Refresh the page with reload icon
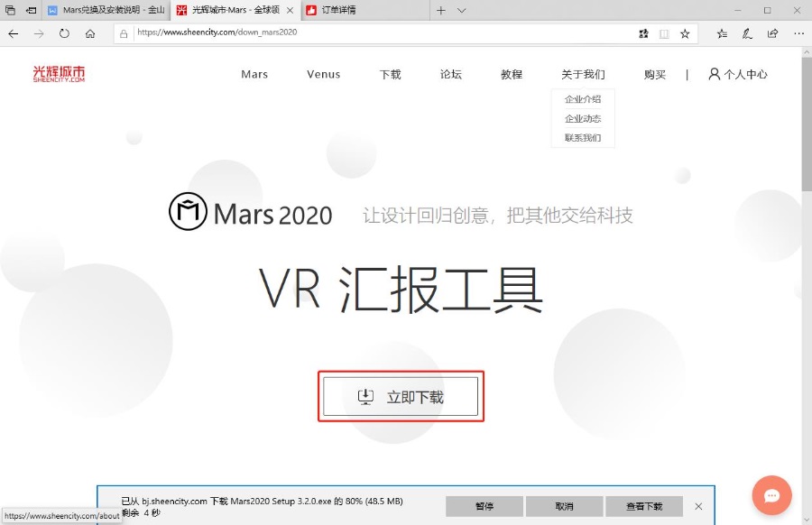This screenshot has height=525, width=812. tap(64, 33)
